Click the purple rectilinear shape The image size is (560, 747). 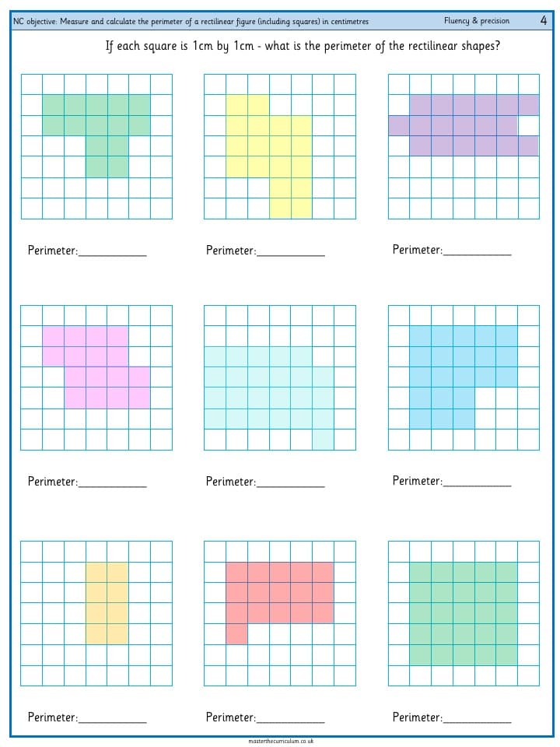(464, 125)
